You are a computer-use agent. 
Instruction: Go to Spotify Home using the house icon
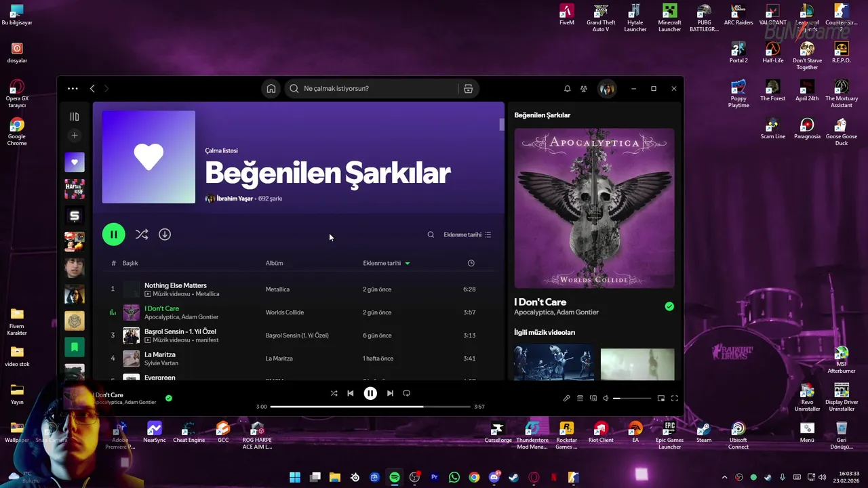click(x=271, y=89)
